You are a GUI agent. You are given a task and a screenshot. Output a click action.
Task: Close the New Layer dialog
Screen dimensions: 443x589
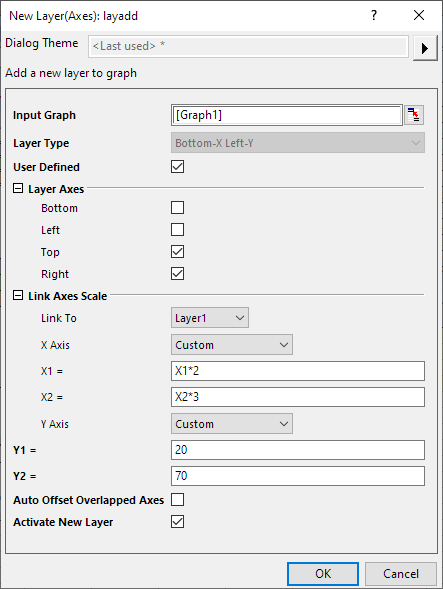pyautogui.click(x=419, y=15)
